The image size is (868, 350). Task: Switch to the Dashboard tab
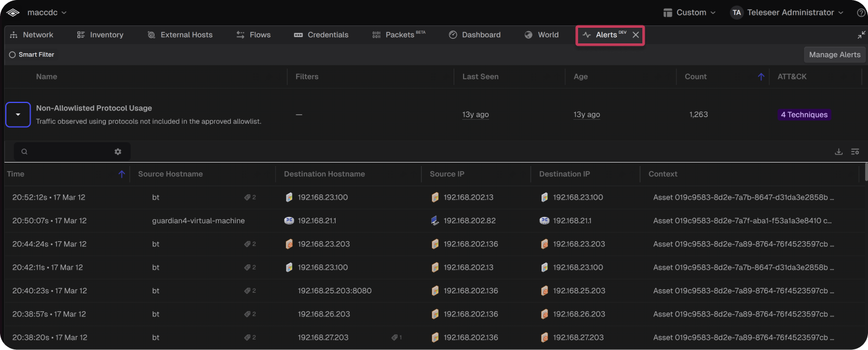[475, 35]
